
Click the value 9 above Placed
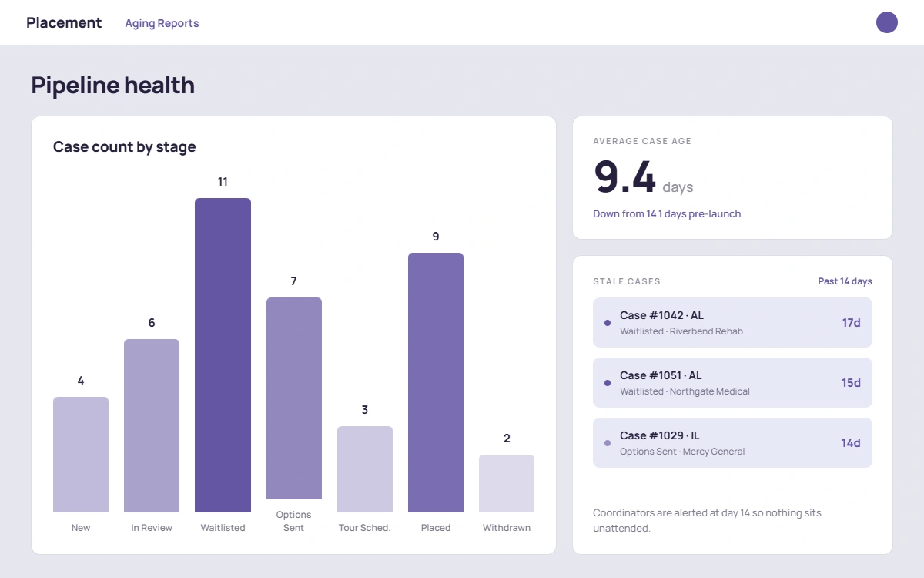point(436,237)
